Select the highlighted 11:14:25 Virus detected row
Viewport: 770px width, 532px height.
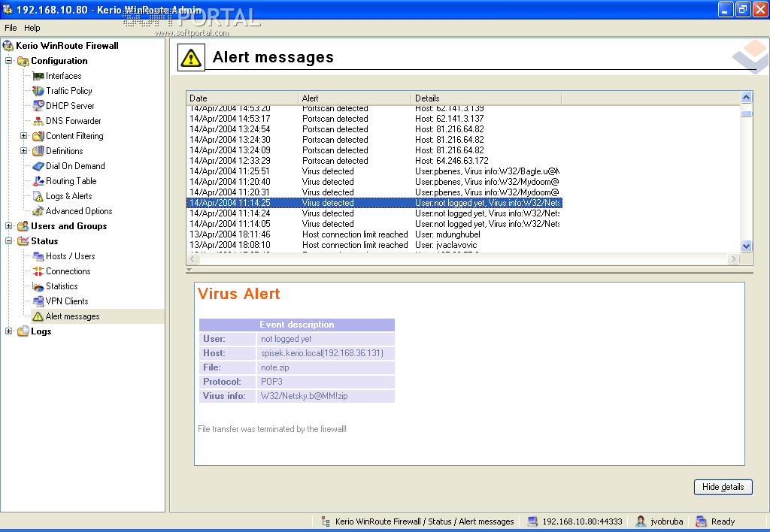point(374,203)
